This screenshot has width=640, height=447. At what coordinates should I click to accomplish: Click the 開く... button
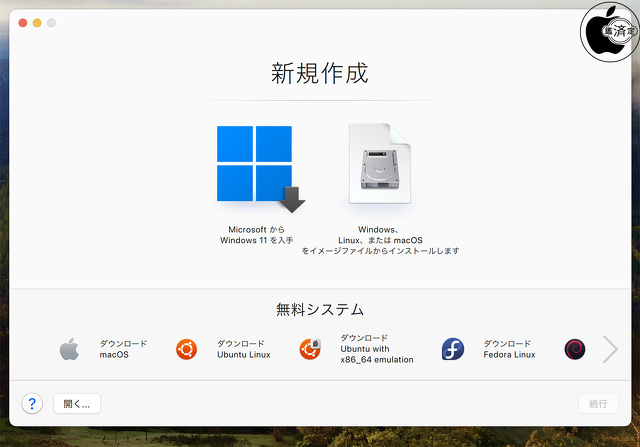(x=77, y=404)
